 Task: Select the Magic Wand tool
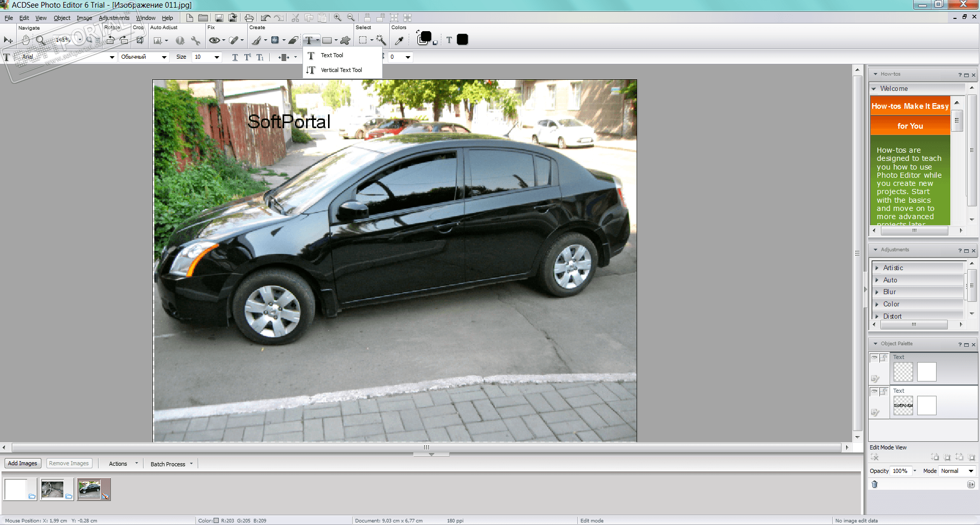tap(381, 40)
